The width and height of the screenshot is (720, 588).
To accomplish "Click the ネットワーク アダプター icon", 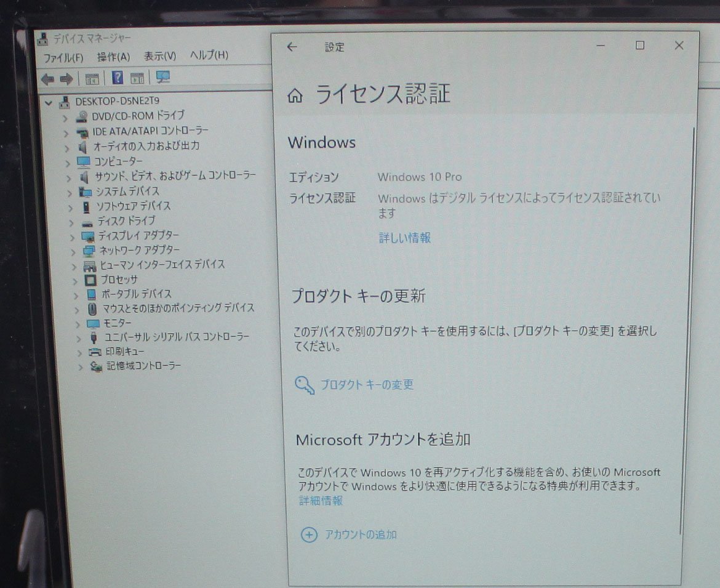I will (89, 251).
